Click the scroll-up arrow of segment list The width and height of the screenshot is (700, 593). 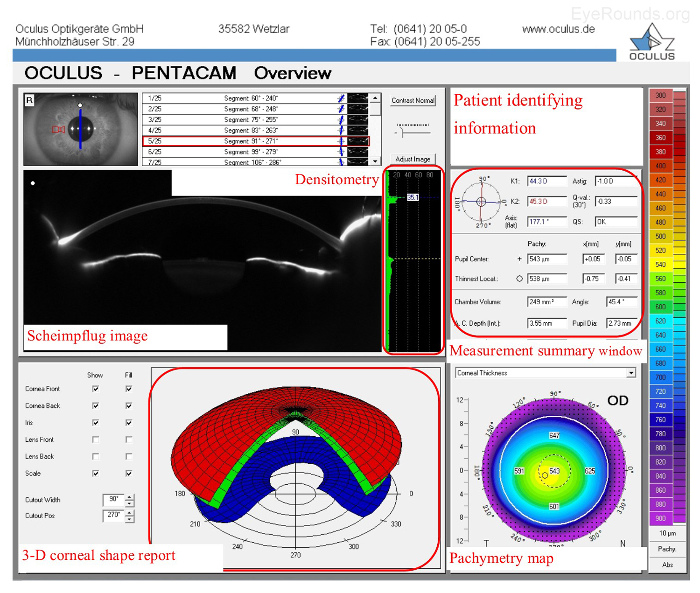click(375, 98)
